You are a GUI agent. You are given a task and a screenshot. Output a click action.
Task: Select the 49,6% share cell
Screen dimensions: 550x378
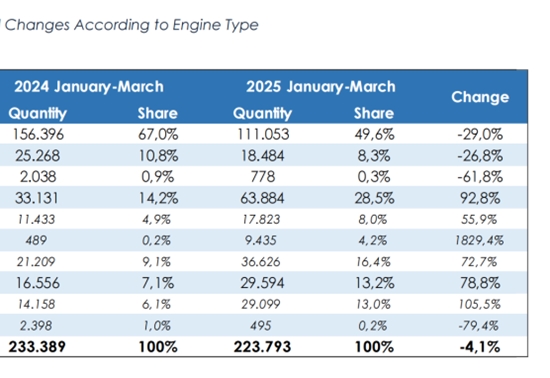point(374,134)
